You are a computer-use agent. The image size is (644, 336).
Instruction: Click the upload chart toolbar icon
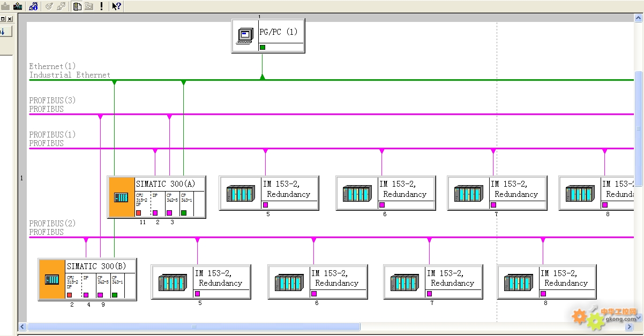[18, 6]
